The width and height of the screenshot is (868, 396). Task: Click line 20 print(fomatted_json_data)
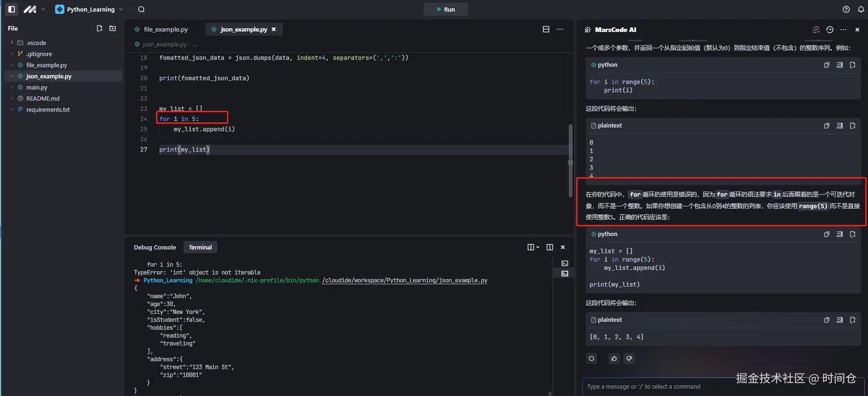[204, 78]
